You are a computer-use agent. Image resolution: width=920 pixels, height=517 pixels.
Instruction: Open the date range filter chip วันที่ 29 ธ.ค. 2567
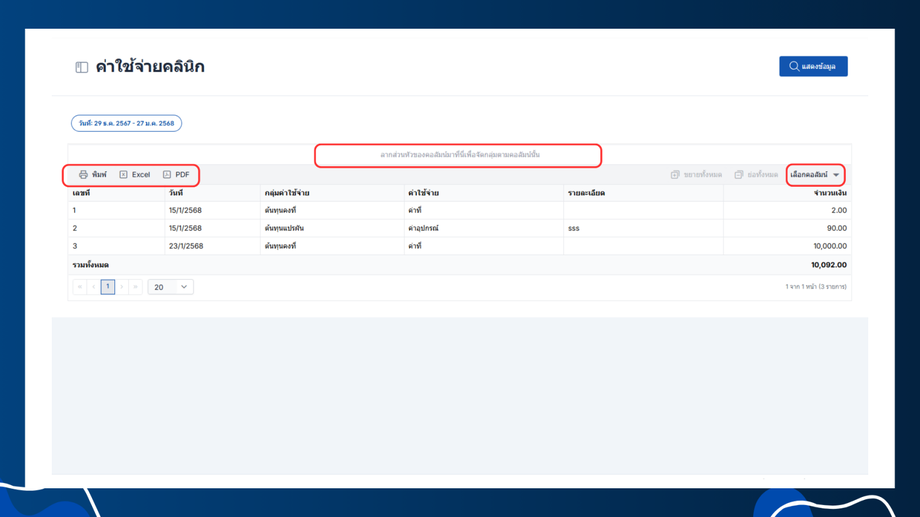point(126,123)
